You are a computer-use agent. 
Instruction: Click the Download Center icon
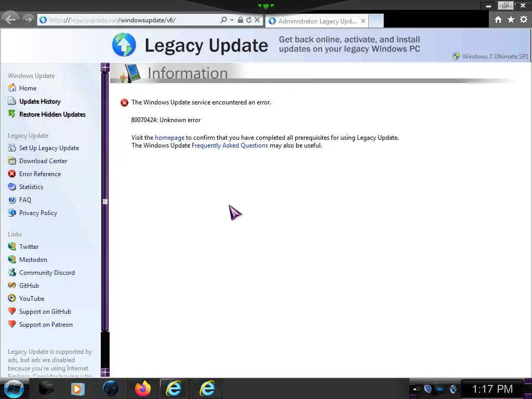tap(12, 161)
